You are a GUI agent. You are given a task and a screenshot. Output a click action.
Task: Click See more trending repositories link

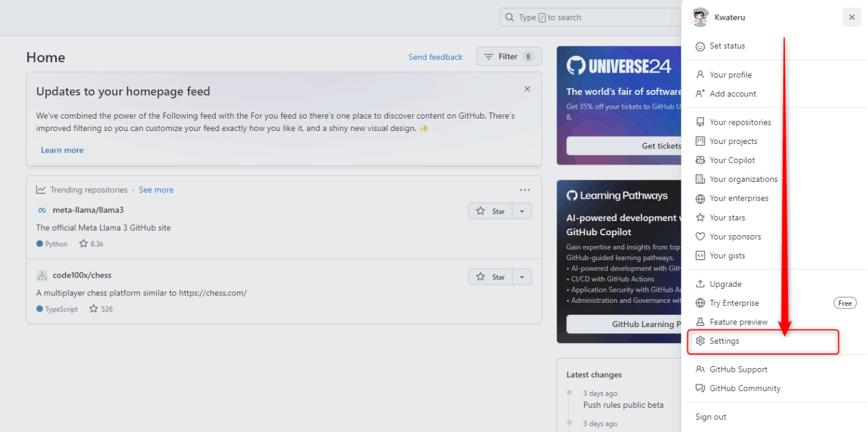pyautogui.click(x=156, y=190)
